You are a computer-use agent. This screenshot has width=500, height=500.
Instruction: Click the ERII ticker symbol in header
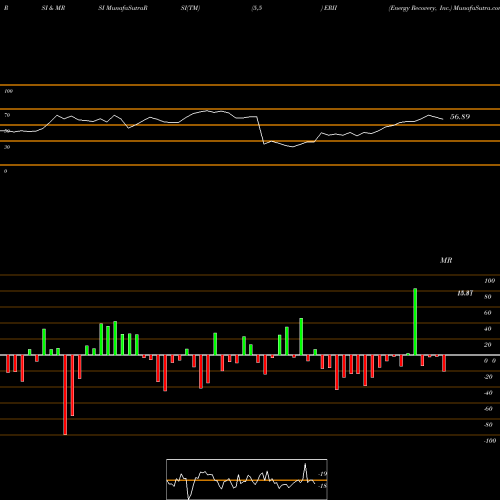pos(330,8)
